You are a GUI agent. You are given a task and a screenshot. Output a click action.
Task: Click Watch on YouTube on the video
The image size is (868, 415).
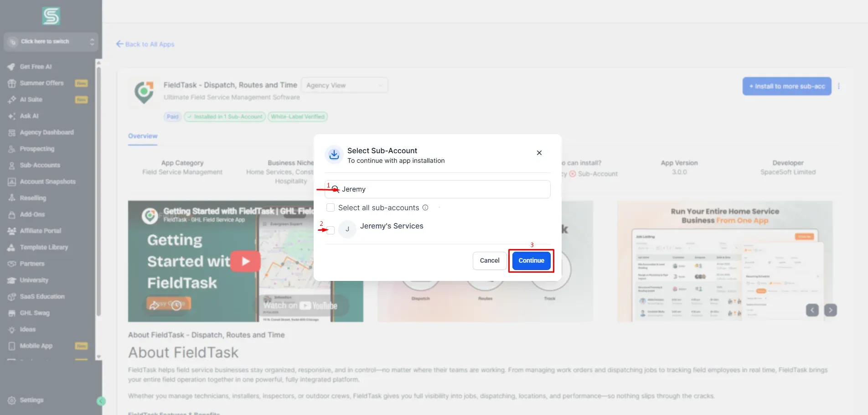(300, 306)
